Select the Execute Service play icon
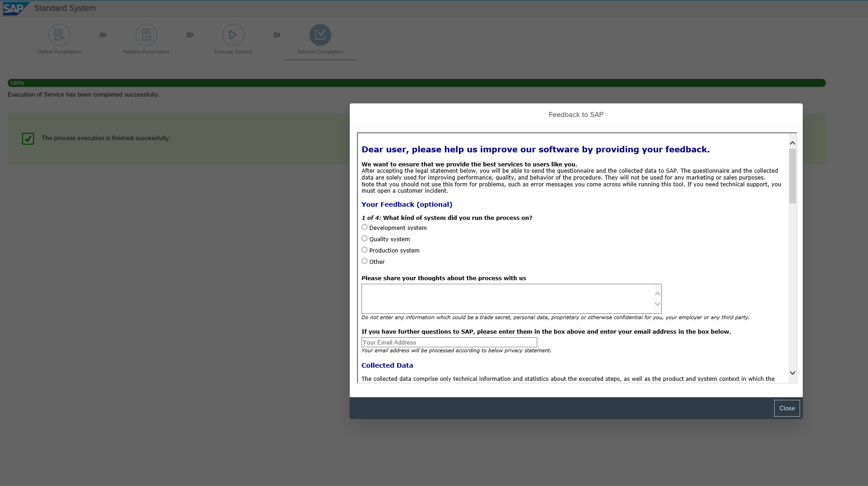The width and height of the screenshot is (868, 486). pos(233,35)
